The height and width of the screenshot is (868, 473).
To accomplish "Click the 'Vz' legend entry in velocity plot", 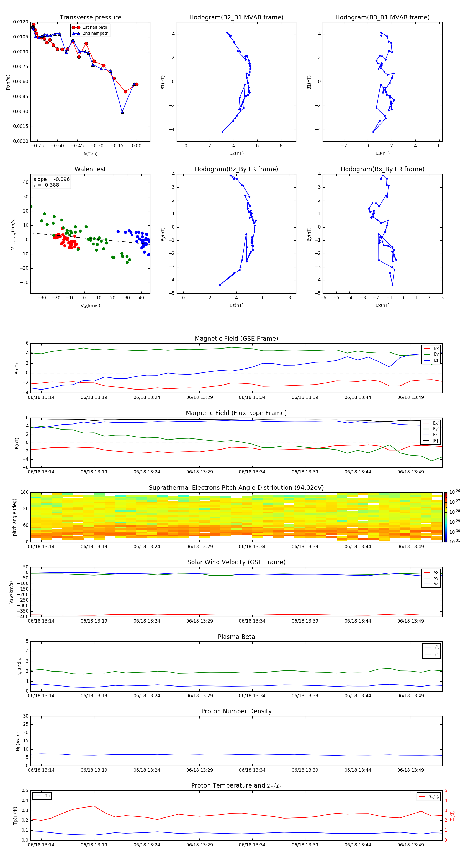I will (431, 584).
